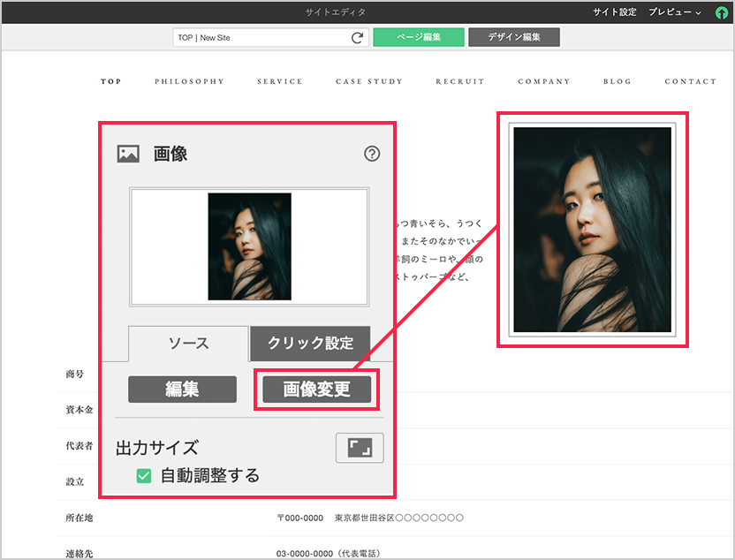The height and width of the screenshot is (560, 735).
Task: Open the CASE STUDY nav link
Action: pyautogui.click(x=368, y=81)
